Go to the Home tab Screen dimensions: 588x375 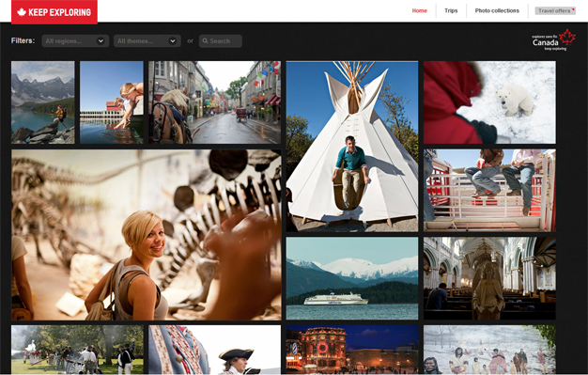(x=420, y=10)
